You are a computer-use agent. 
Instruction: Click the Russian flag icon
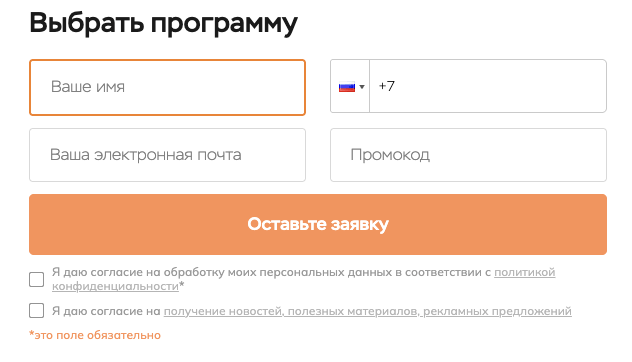click(x=347, y=87)
